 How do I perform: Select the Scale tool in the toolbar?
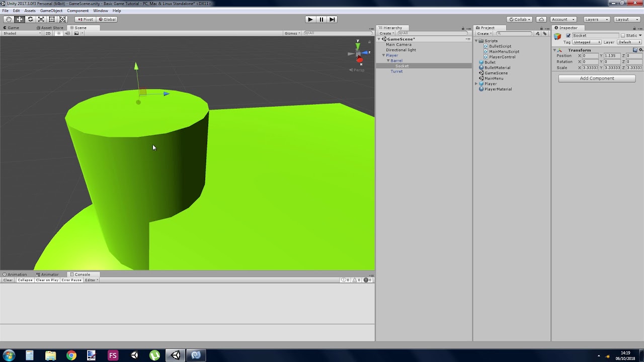coord(41,19)
